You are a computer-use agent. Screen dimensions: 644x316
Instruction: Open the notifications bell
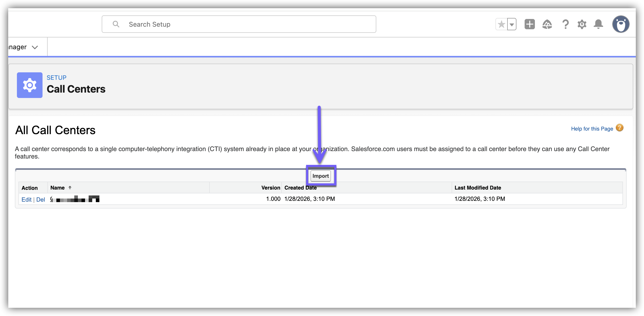pyautogui.click(x=598, y=24)
